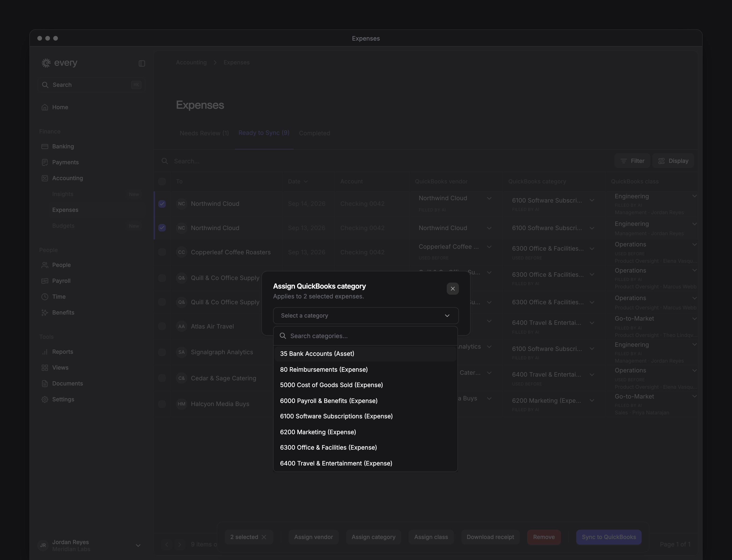Viewport: 732px width, 560px height.
Task: Expand the Jordan Reyes account menu chevron
Action: 138,545
